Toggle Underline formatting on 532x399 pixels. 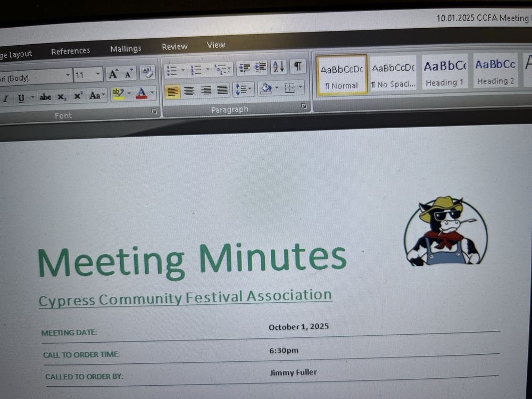click(21, 97)
